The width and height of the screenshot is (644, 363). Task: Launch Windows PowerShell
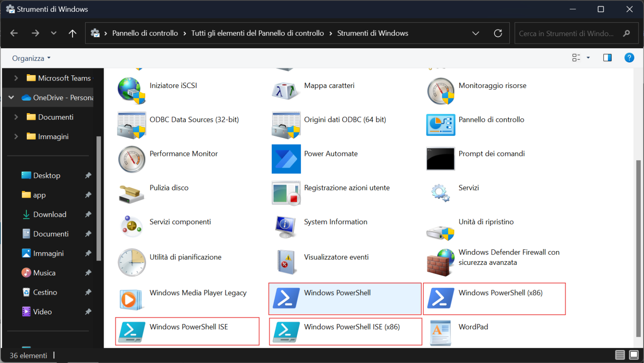pos(337,293)
